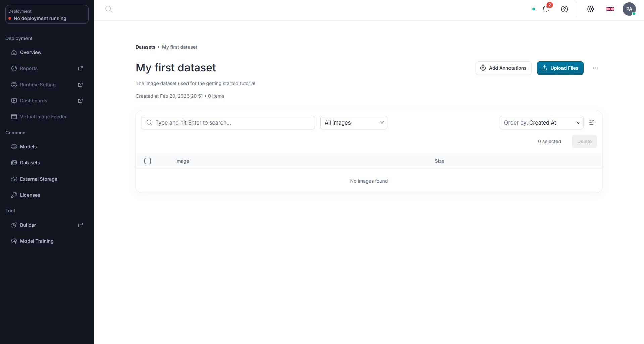Change language via UK flag icon
Screen dimensions: 644x344
click(x=610, y=9)
